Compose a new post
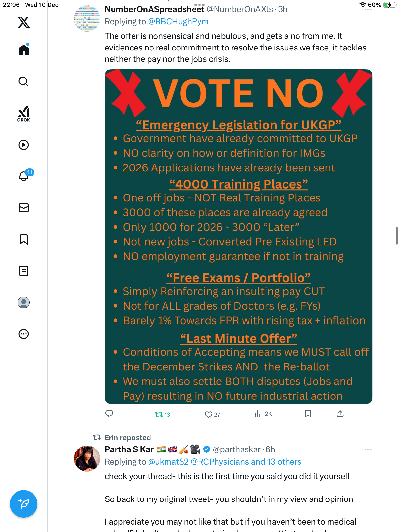Image resolution: width=399 pixels, height=532 pixels. pos(24,504)
